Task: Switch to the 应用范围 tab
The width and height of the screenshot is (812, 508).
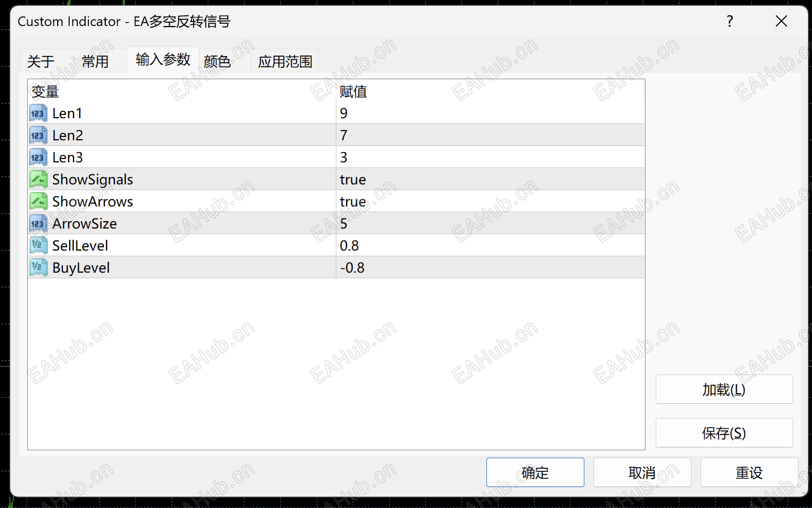Action: point(284,61)
